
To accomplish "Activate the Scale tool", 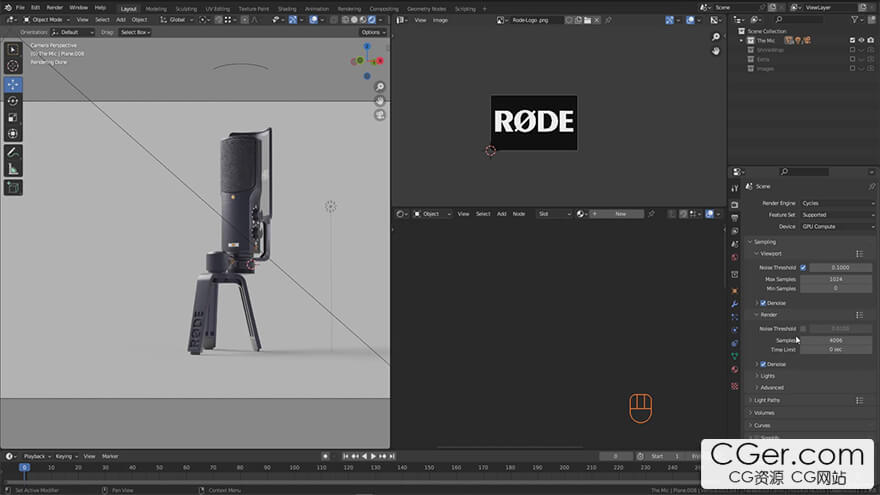I will (x=13, y=117).
